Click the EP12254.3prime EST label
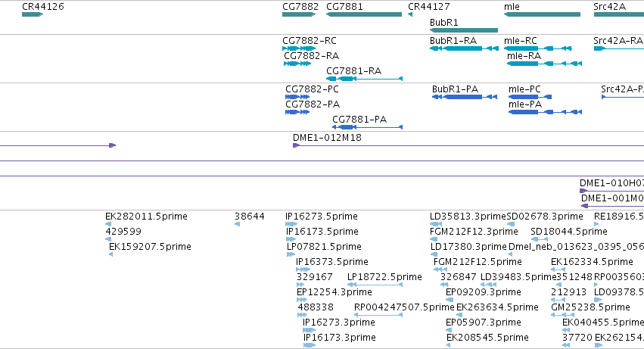The image size is (644, 349). (x=334, y=293)
